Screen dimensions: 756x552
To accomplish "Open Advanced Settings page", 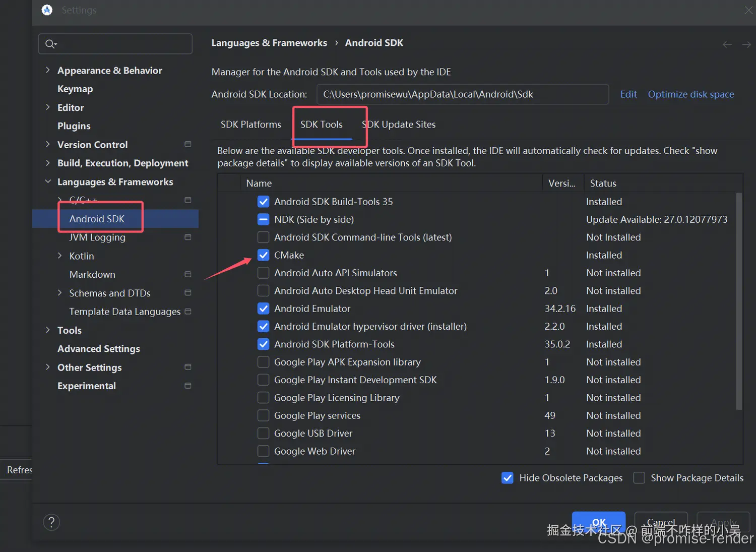I will click(99, 349).
